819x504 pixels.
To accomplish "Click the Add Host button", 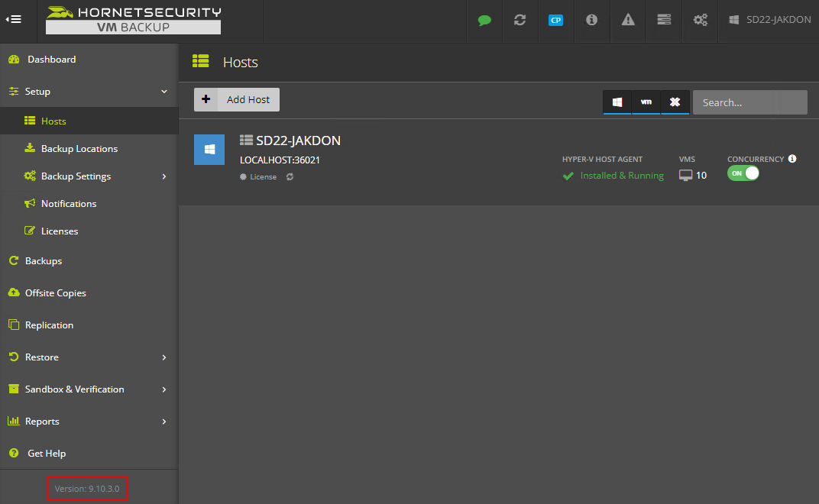I will point(237,100).
